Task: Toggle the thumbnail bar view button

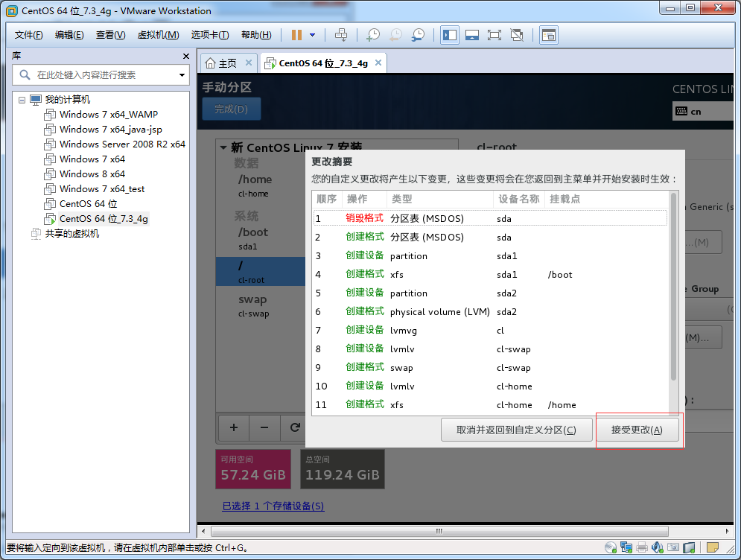Action: click(471, 35)
